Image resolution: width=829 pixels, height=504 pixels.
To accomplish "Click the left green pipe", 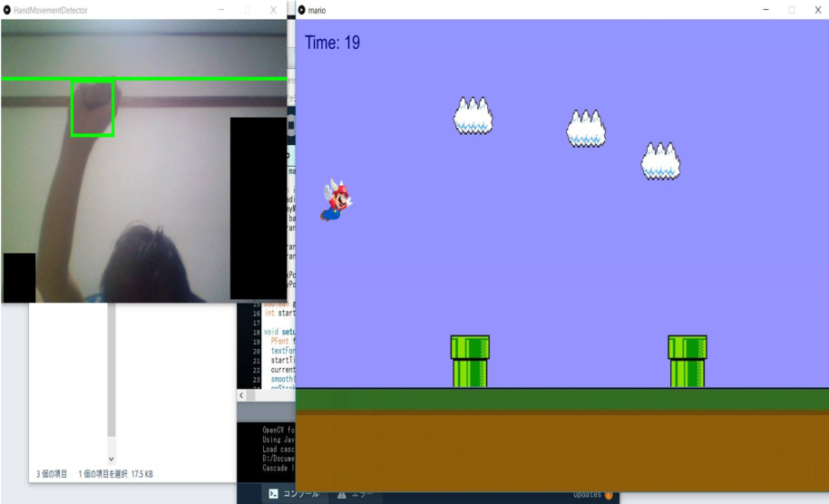I will pyautogui.click(x=470, y=362).
